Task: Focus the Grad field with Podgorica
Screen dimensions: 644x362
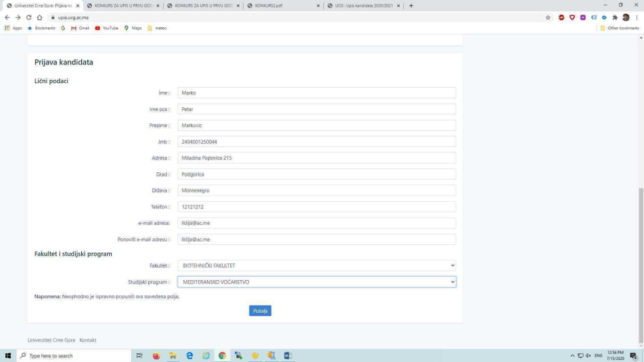Action: point(317,174)
